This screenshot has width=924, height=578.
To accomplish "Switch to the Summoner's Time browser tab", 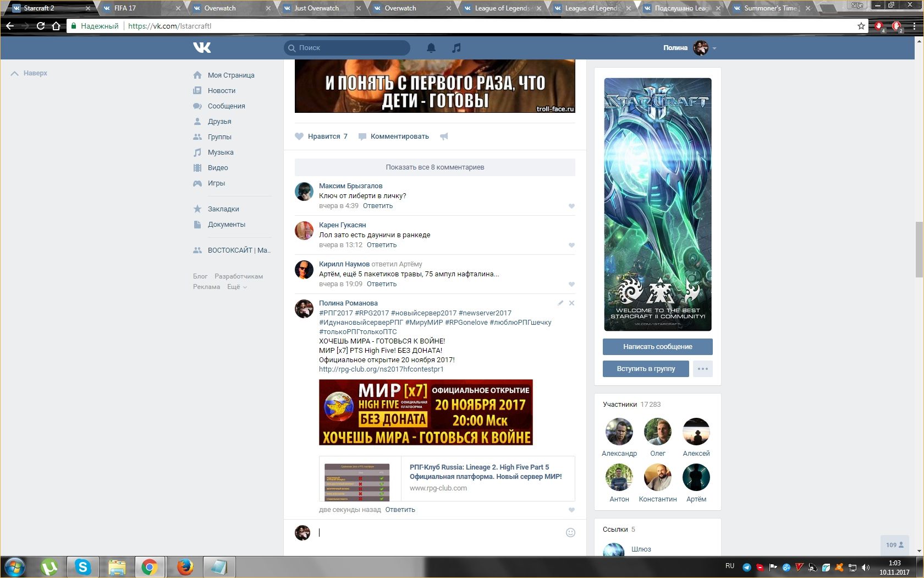I will click(771, 8).
